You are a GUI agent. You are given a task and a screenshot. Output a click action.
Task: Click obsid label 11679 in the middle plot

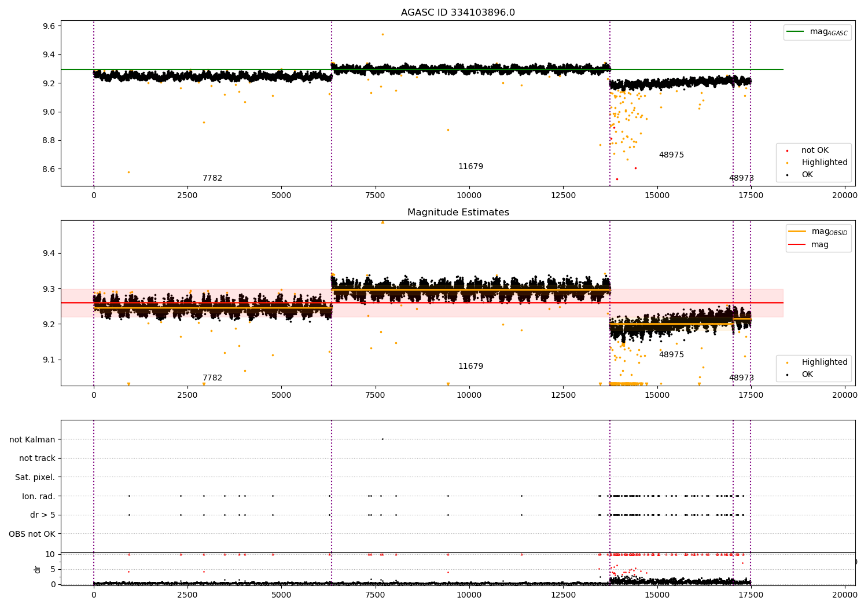pyautogui.click(x=470, y=367)
